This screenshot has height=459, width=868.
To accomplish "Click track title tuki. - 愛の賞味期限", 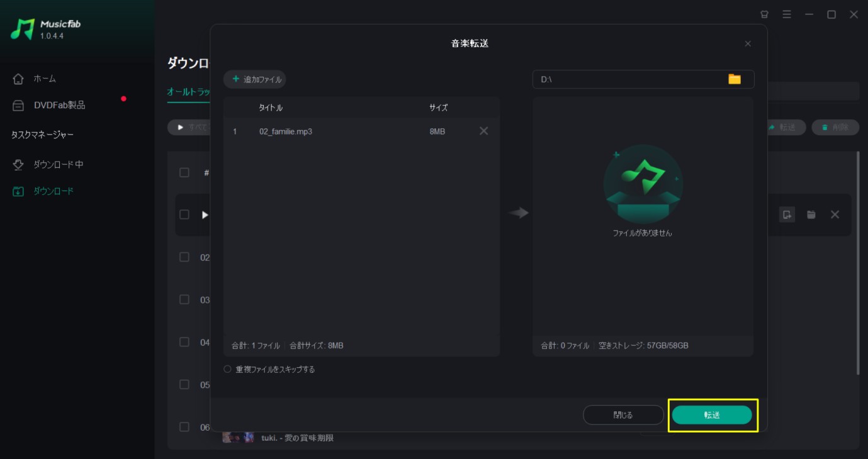I will [x=297, y=438].
